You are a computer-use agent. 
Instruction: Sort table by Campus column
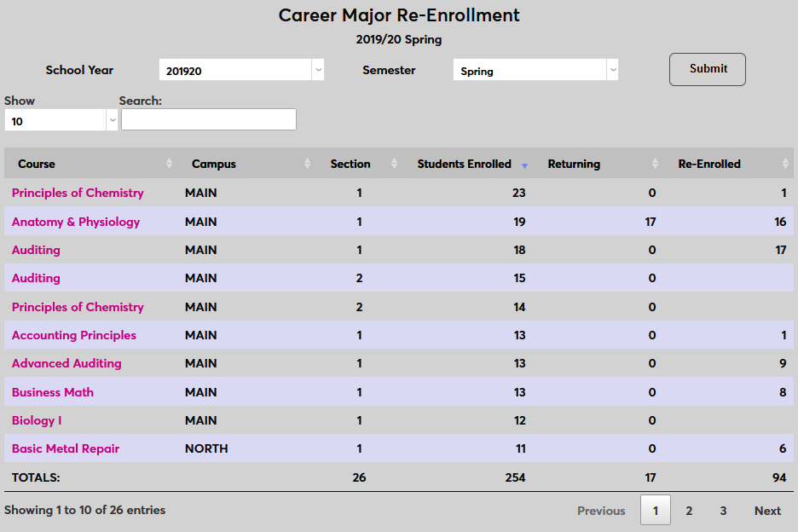(x=247, y=164)
